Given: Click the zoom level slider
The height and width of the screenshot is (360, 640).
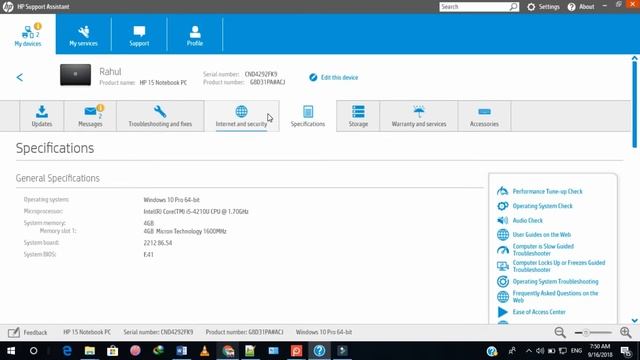Looking at the screenshot, I should point(593,333).
